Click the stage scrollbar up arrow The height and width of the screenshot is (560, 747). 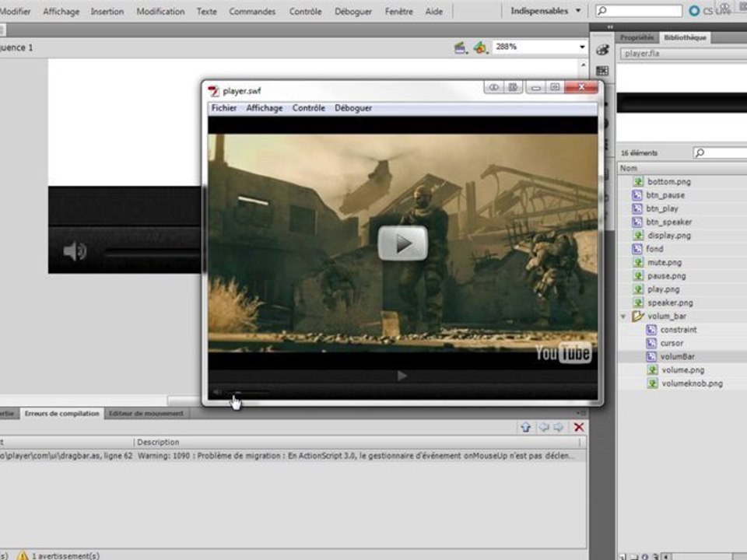pyautogui.click(x=584, y=65)
